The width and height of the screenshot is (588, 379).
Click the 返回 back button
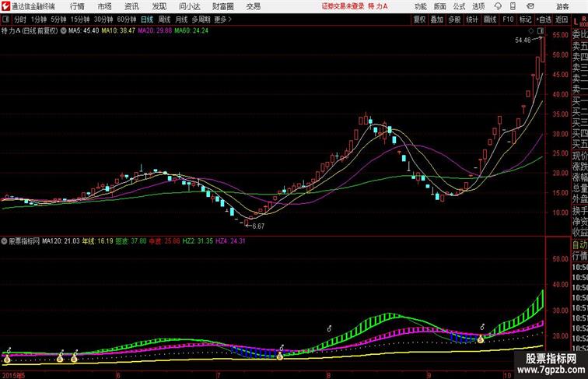[562, 19]
